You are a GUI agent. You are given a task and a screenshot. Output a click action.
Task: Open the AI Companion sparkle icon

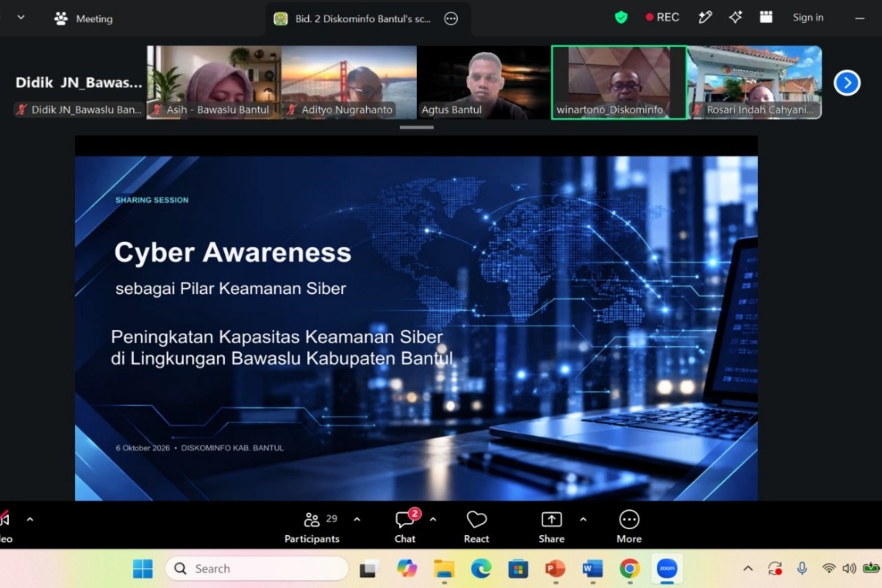pyautogui.click(x=735, y=18)
